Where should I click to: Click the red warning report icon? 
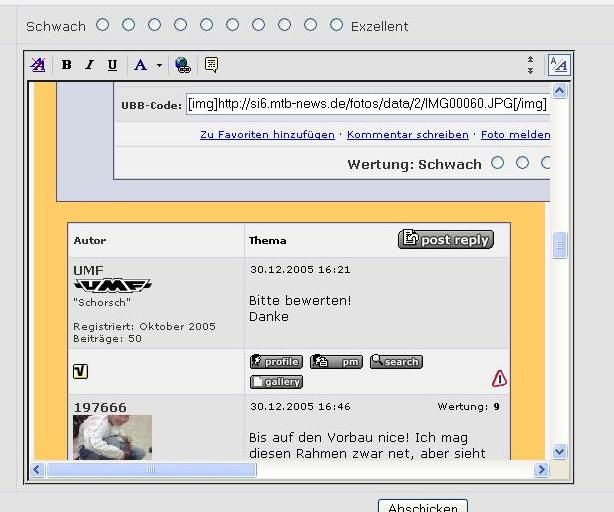pyautogui.click(x=499, y=378)
